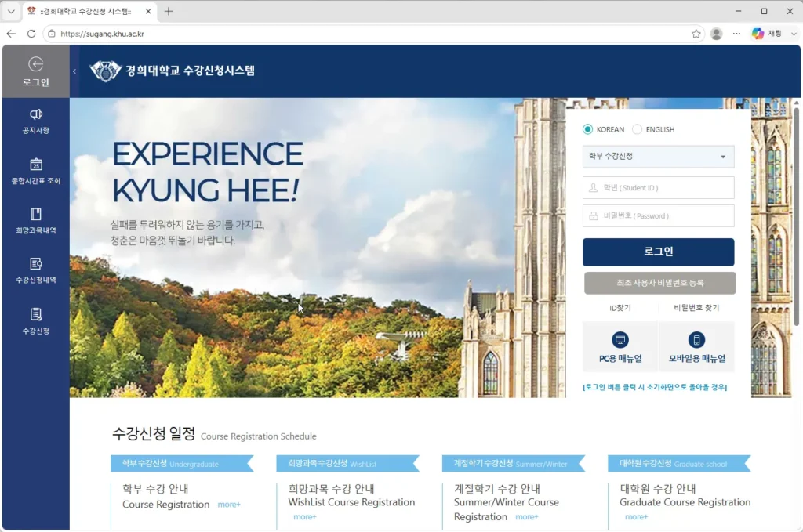Click 최초 사용자 비밀번호 등록 button
Viewport: 803px width, 532px height.
pyautogui.click(x=659, y=283)
